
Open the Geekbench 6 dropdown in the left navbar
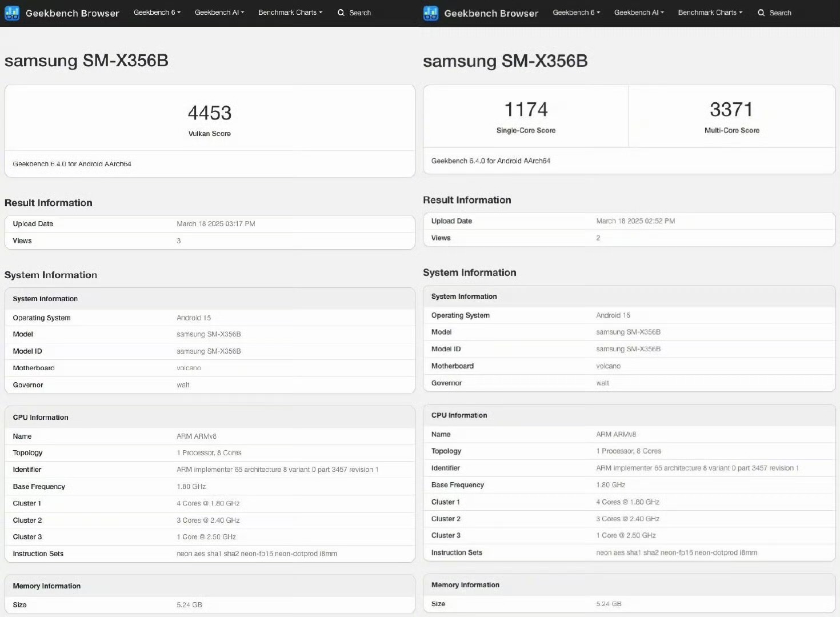(157, 13)
